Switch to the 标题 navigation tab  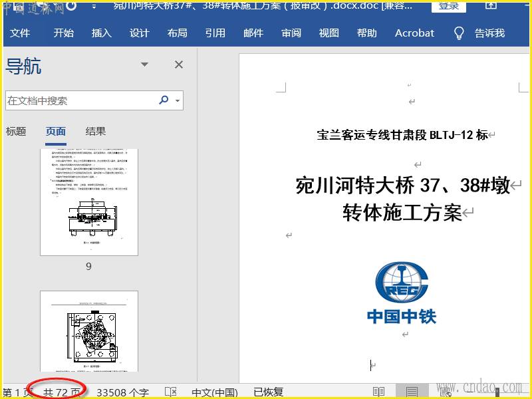click(16, 131)
